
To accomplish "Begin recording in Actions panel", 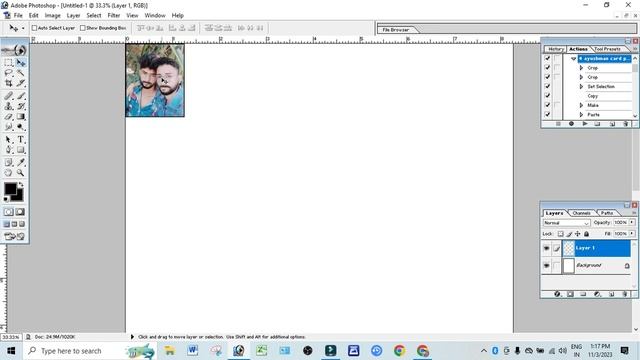I will [x=571, y=124].
